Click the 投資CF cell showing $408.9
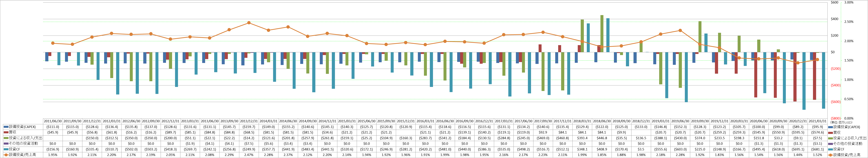The image size is (868, 158). click(602, 149)
